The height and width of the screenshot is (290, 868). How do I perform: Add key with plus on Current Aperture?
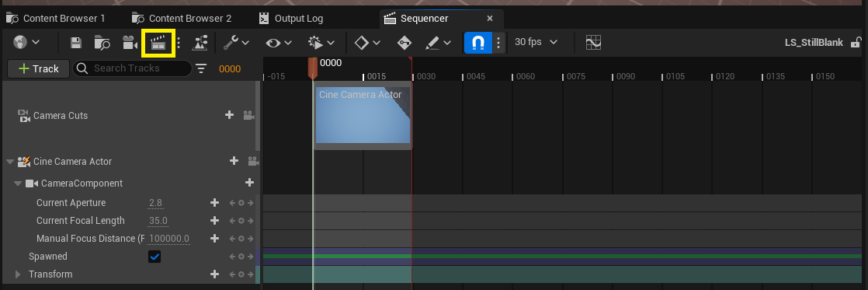point(215,203)
